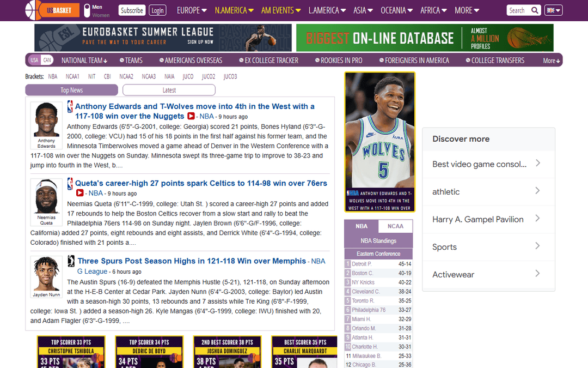
Task: Switch to Top News tab
Action: (72, 90)
